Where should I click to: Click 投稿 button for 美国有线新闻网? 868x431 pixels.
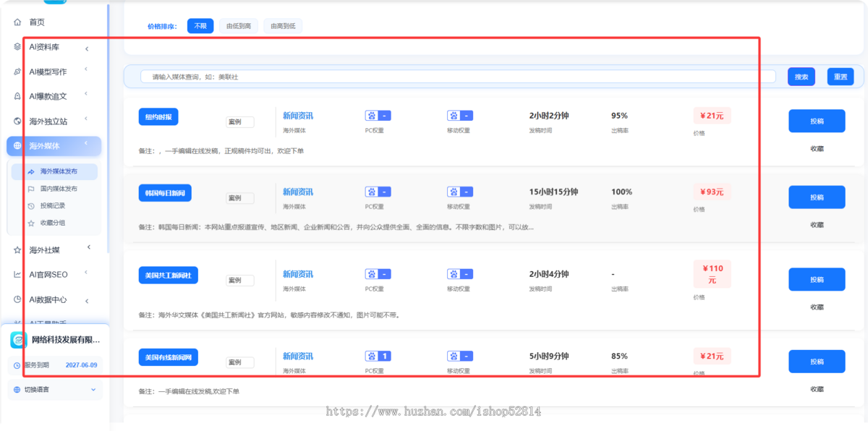817,362
